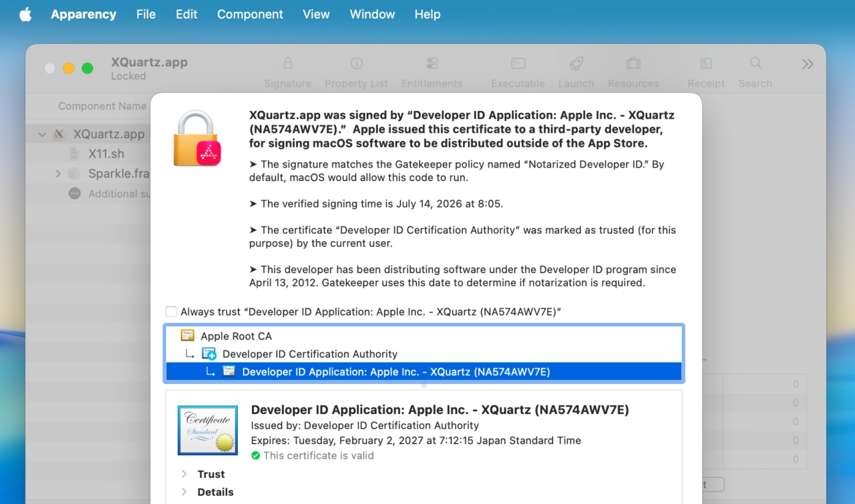Click the green valid checkmark icon

pos(255,455)
